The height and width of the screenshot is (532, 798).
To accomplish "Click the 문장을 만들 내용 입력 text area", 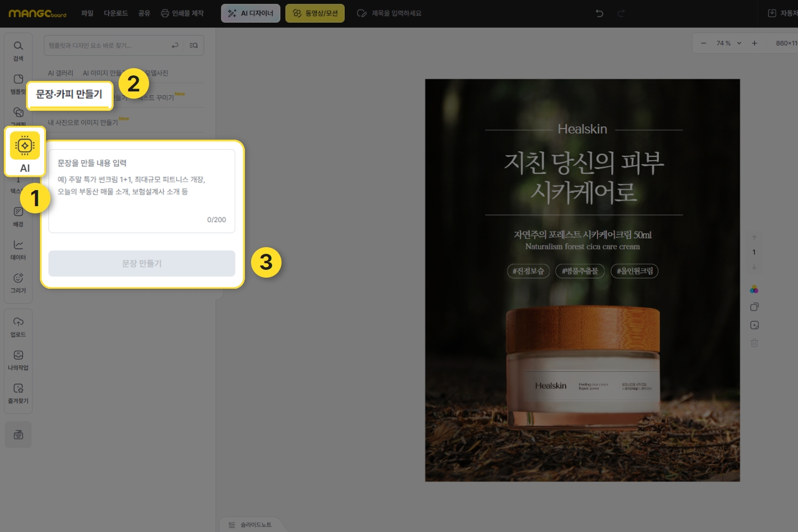I will (x=142, y=191).
